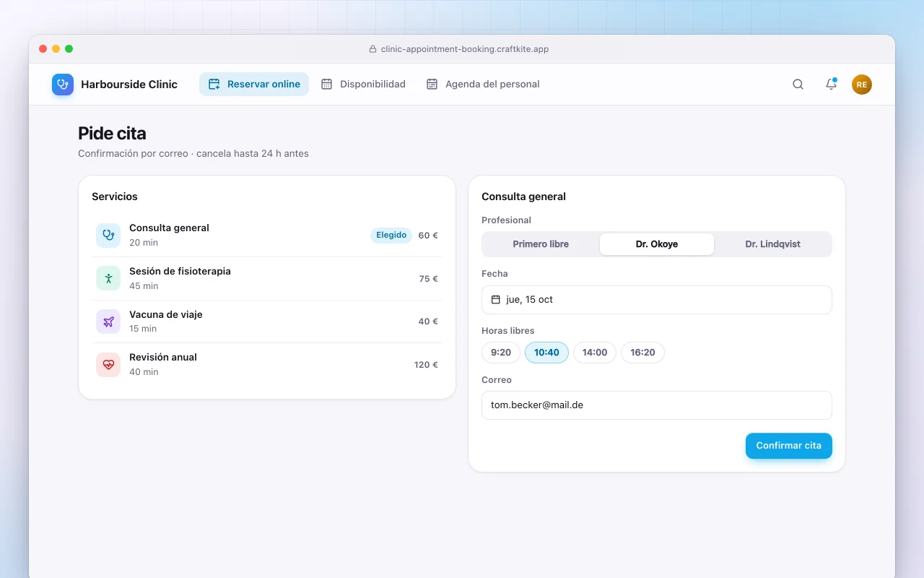Screen dimensions: 924x578
Task: Choose Dr. Lindqvist as the professional
Action: point(773,244)
